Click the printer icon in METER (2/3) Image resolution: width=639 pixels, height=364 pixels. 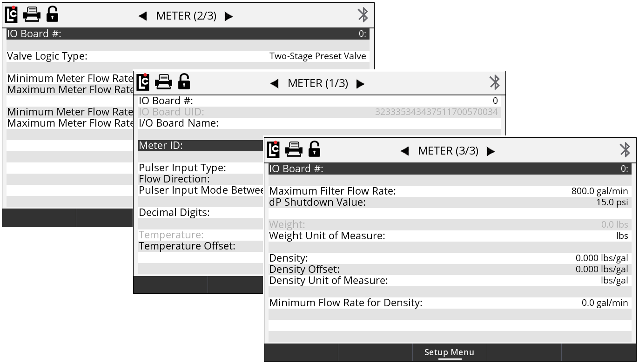32,15
